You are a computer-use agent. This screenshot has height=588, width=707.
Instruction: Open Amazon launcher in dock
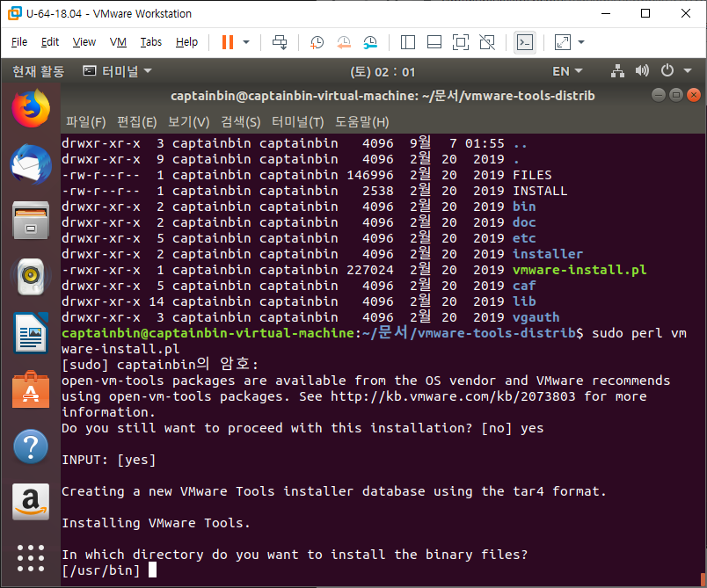tap(31, 502)
